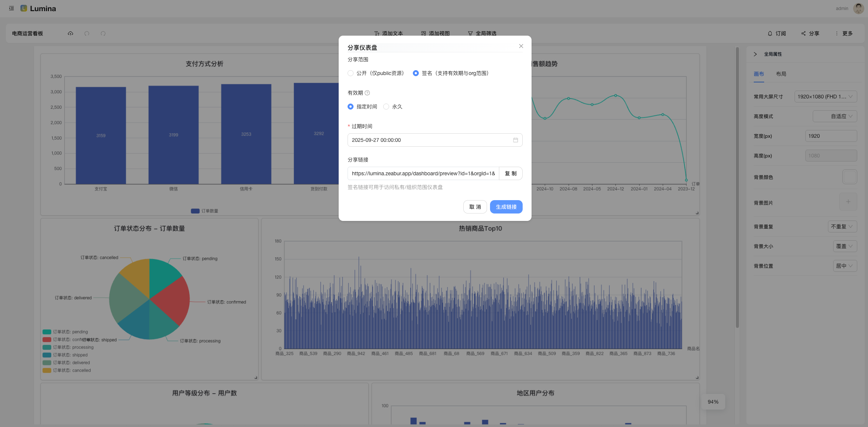Click the 生成链接 button
This screenshot has width=868, height=427.
(x=506, y=207)
